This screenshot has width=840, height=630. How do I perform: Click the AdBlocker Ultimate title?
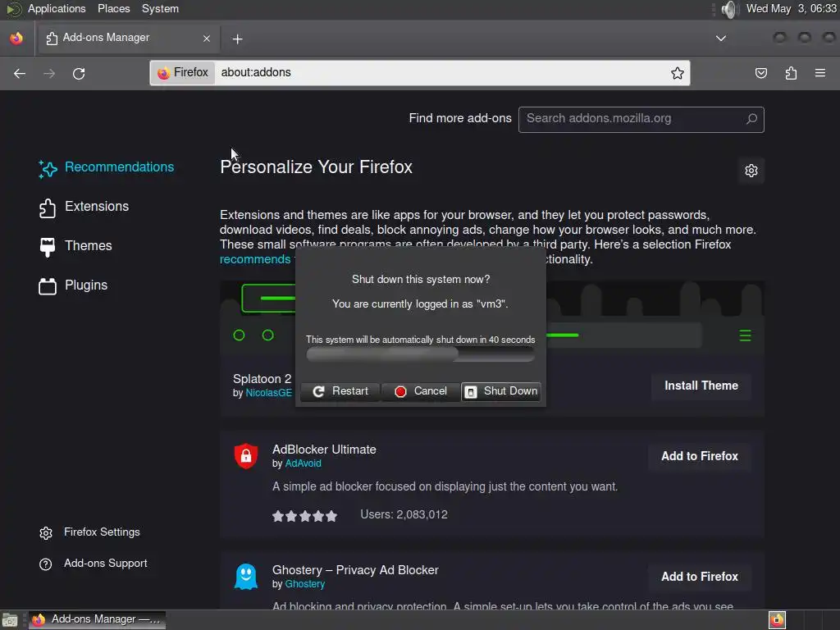pyautogui.click(x=324, y=450)
